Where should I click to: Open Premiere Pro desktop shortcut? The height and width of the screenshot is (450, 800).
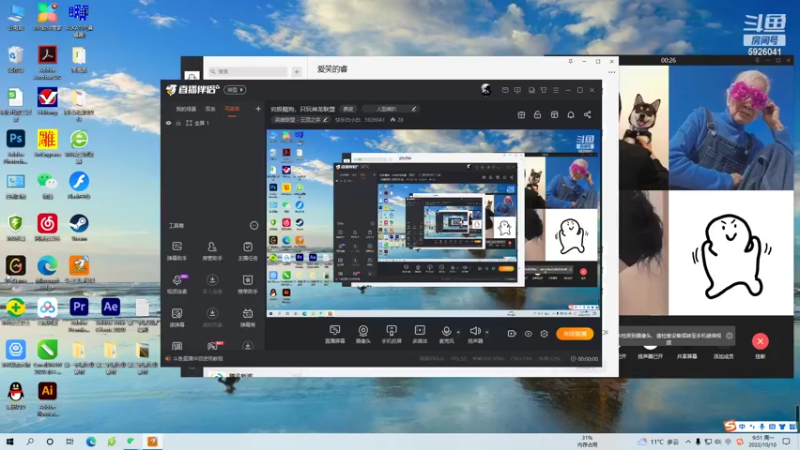coord(79,314)
